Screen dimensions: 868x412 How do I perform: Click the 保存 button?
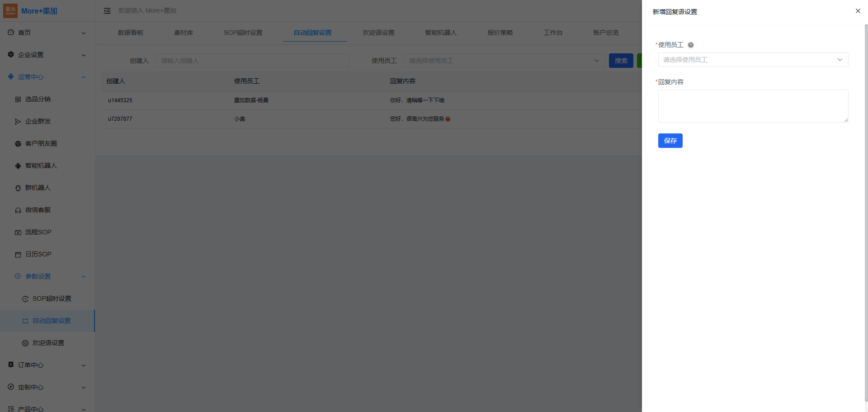[x=670, y=141]
